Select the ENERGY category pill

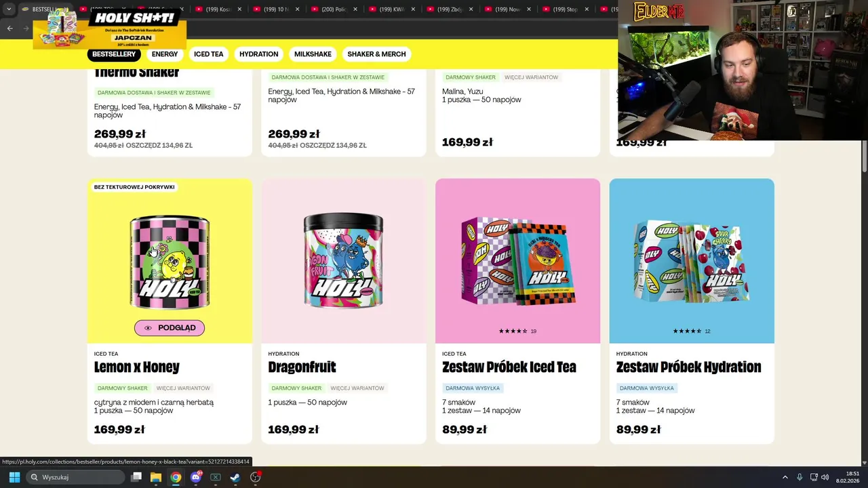[165, 54]
